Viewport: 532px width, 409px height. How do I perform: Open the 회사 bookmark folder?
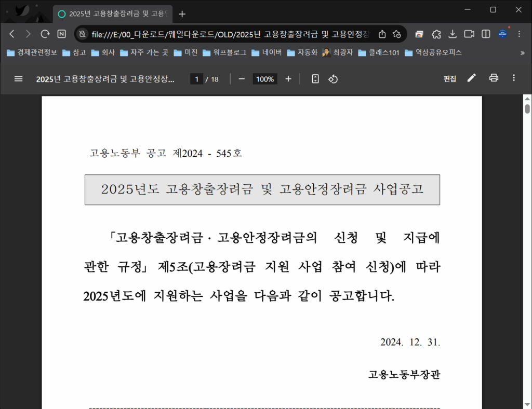tap(103, 52)
